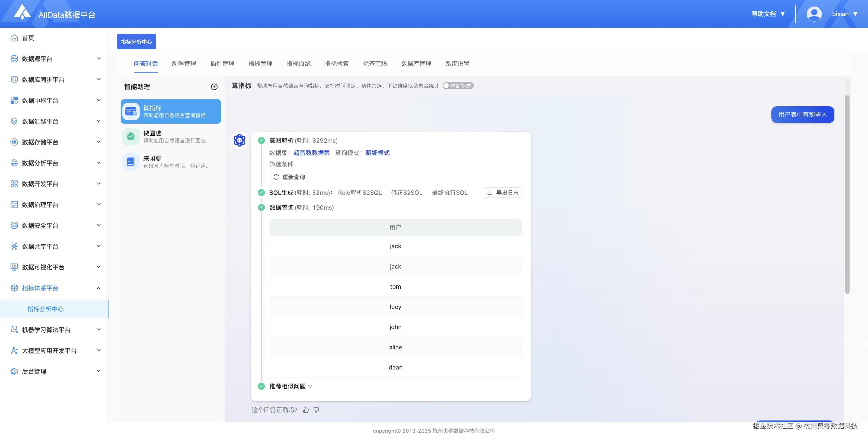Select the 做圈选 assistant icon
Image resolution: width=868 pixels, height=440 pixels.
click(x=130, y=136)
